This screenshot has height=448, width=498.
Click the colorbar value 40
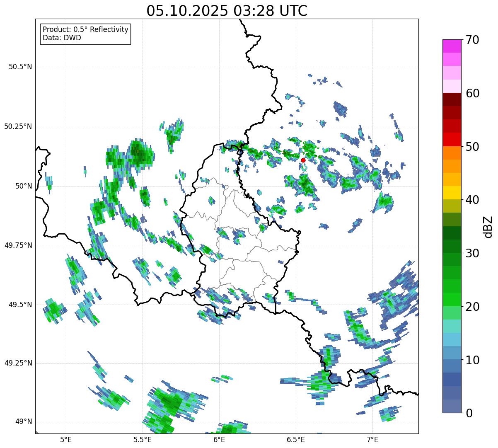[x=473, y=200]
